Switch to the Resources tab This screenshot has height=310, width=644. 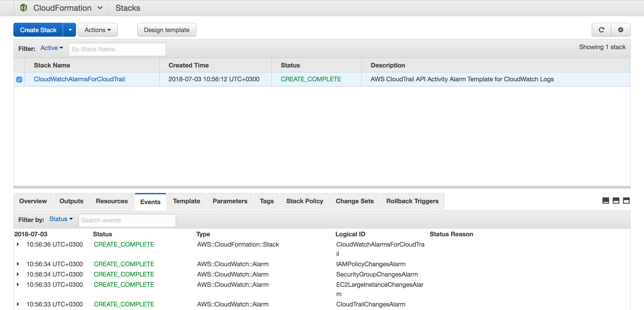pos(112,201)
